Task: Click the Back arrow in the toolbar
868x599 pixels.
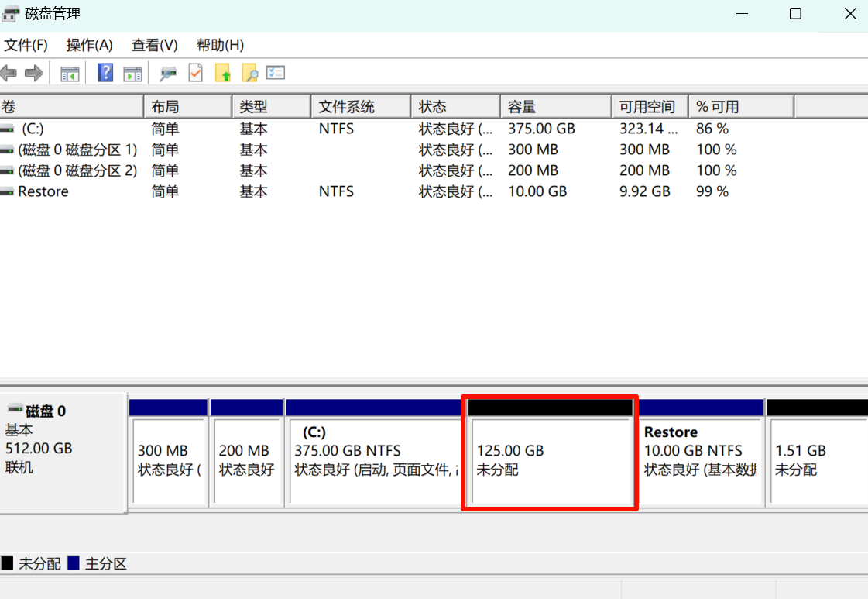Action: click(9, 74)
